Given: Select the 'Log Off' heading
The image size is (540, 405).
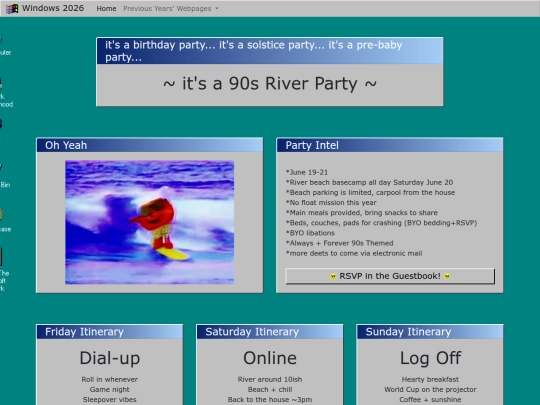Looking at the screenshot, I should (430, 358).
